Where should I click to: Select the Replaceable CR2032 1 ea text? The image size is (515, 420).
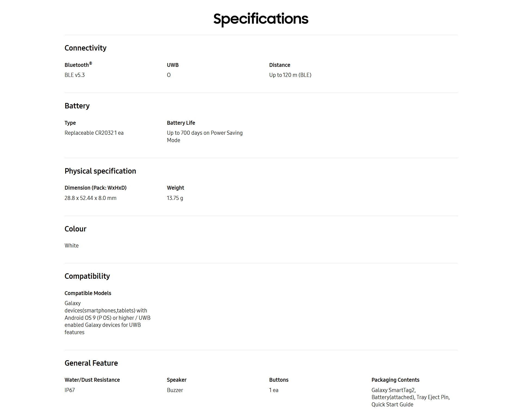[94, 133]
